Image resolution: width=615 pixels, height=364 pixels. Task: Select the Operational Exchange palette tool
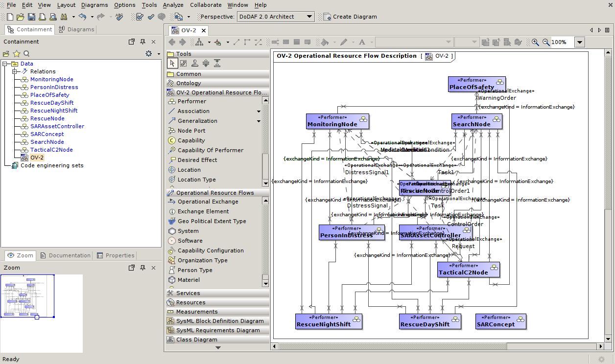click(x=208, y=202)
